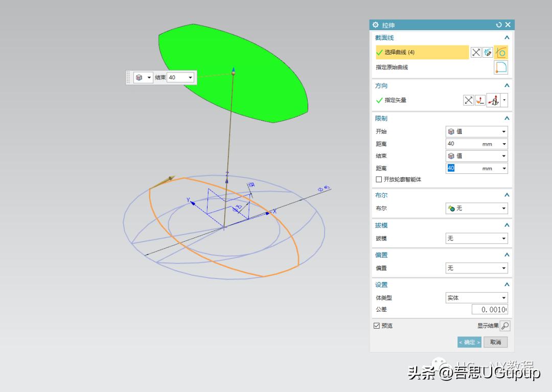This screenshot has height=392, width=552.
Task: Click the Reset icon in the 拉伸 dialog title bar
Action: pyautogui.click(x=498, y=25)
